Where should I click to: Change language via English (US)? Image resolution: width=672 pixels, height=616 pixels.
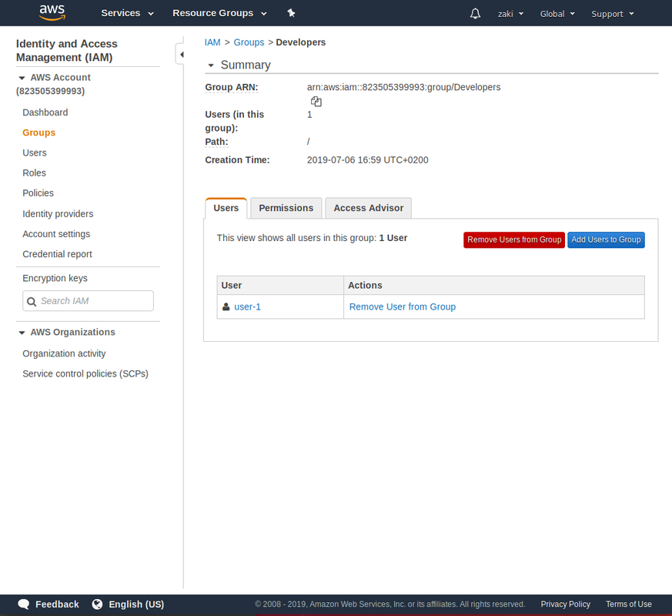click(x=128, y=604)
